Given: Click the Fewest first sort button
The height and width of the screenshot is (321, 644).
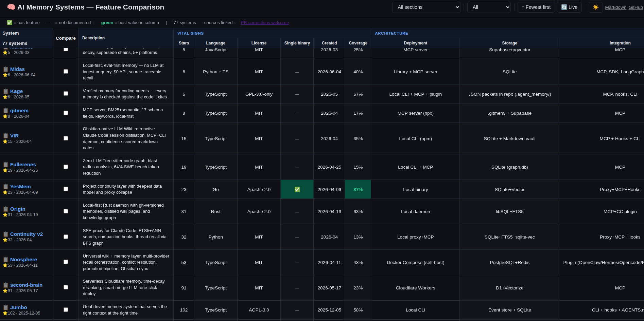Looking at the screenshot, I should point(536,7).
